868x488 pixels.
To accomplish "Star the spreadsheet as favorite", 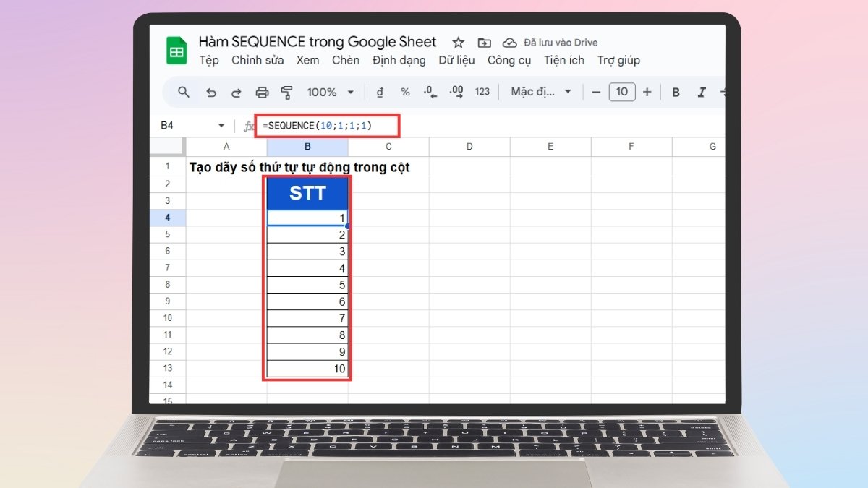I will click(458, 42).
